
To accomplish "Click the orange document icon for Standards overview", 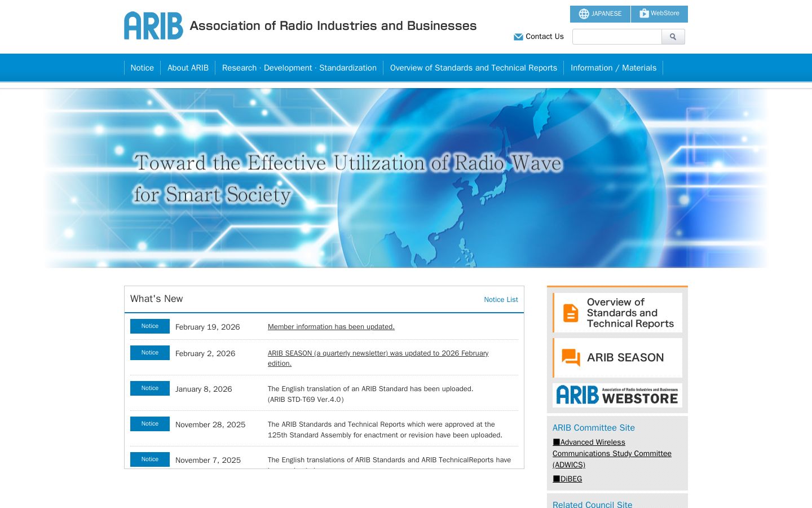I will click(571, 313).
